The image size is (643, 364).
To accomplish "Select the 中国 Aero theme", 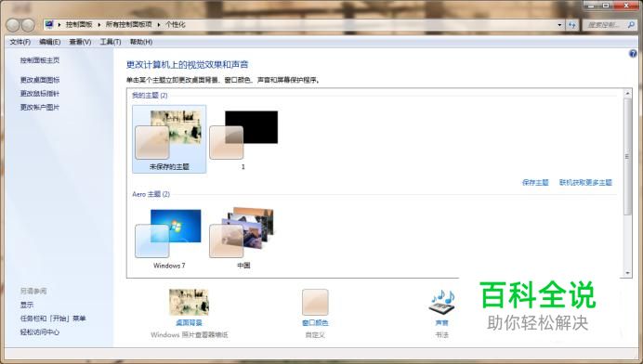I will pos(243,238).
